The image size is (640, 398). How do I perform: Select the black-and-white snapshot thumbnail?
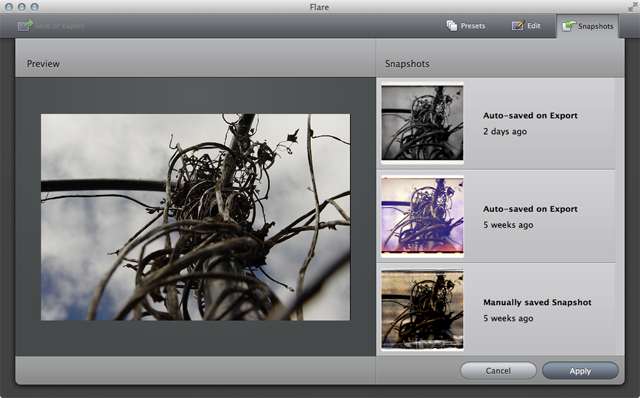(422, 123)
